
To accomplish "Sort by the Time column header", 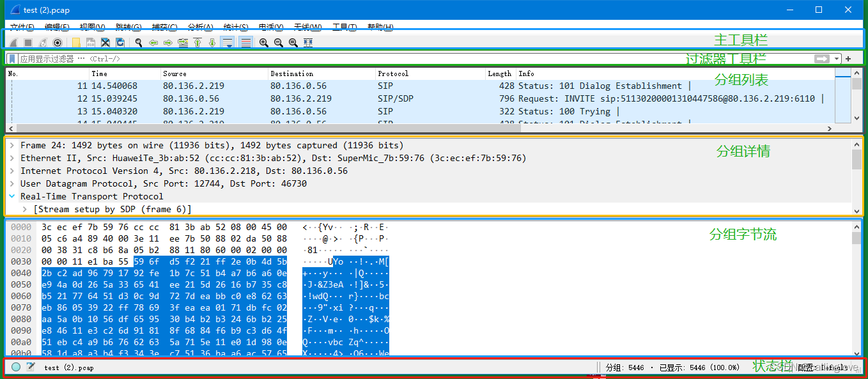I will point(125,73).
